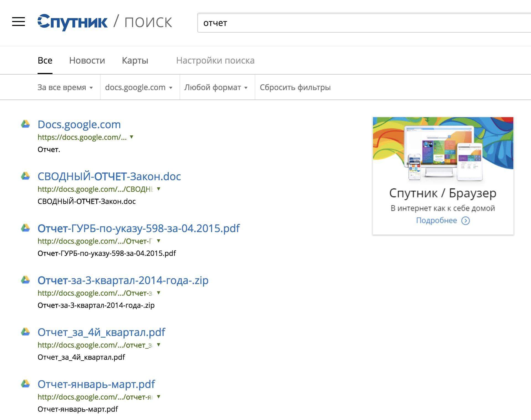Click the В интернет как к себе домой tagline
Image resolution: width=531 pixels, height=420 pixels.
pos(443,208)
